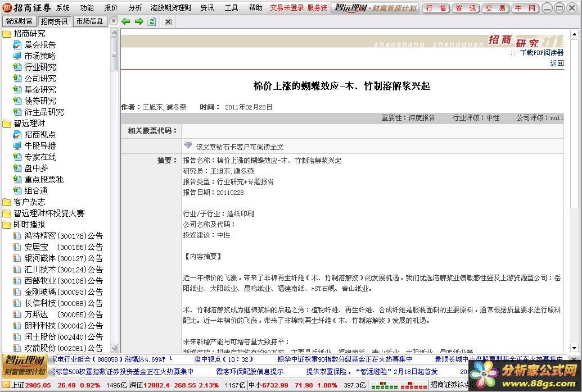Click down arrow of tree panel scrollbar

114,348
